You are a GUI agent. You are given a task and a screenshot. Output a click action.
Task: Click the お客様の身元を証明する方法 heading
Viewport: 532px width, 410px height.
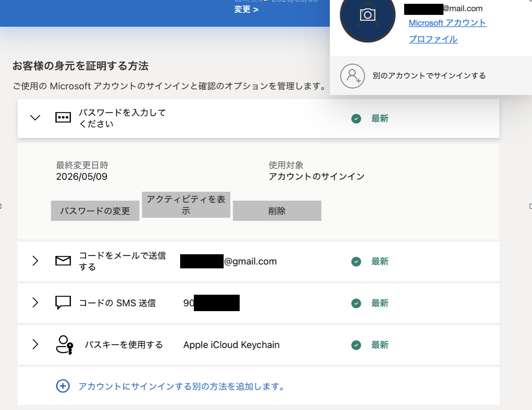pyautogui.click(x=81, y=66)
